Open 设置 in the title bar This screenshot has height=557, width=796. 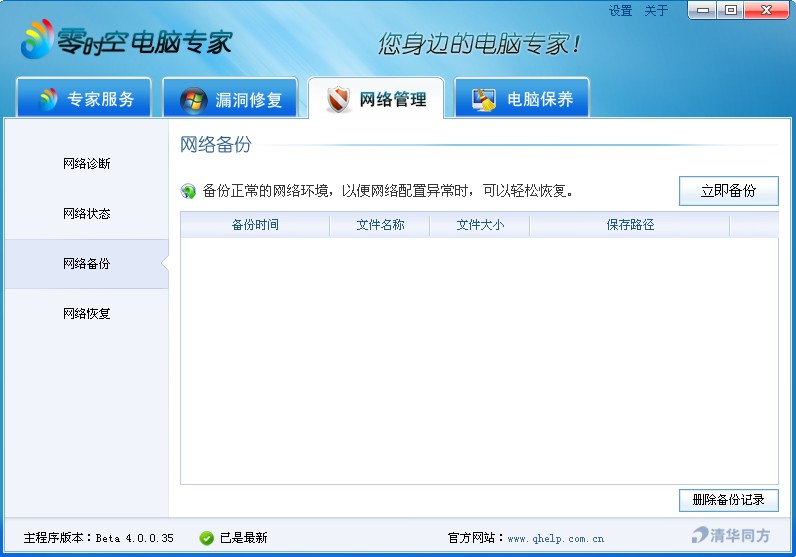pyautogui.click(x=620, y=11)
